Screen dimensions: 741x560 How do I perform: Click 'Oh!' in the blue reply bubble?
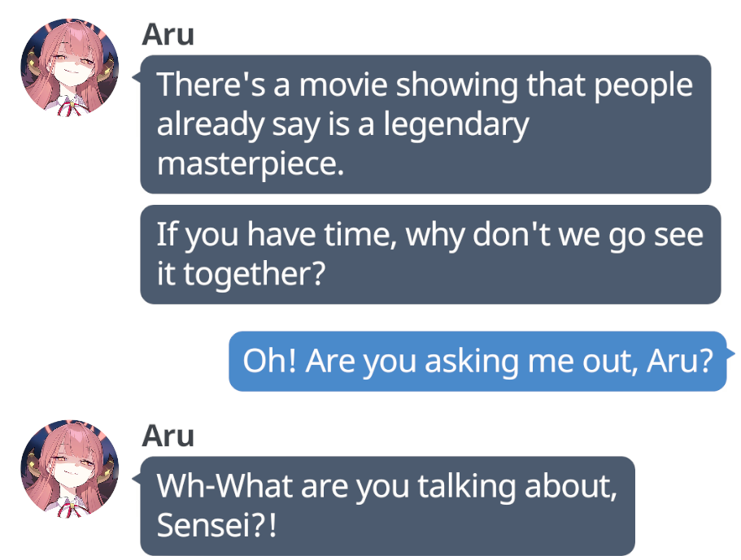click(x=269, y=361)
